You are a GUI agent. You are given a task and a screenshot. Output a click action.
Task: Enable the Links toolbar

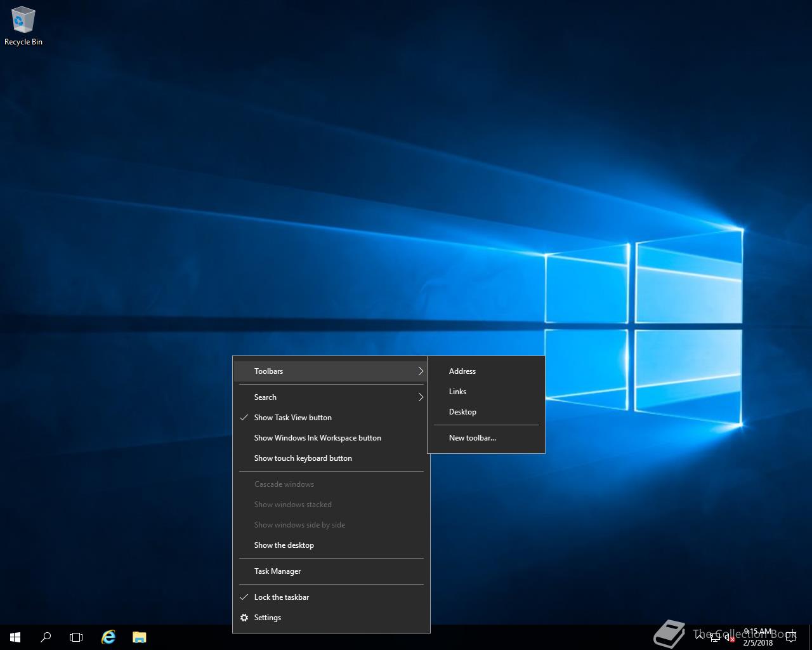486,392
